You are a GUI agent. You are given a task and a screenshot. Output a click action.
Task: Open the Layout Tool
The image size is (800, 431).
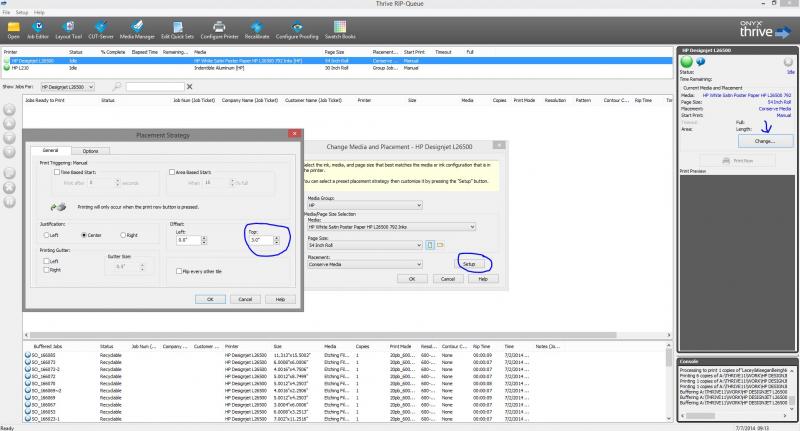[68, 30]
